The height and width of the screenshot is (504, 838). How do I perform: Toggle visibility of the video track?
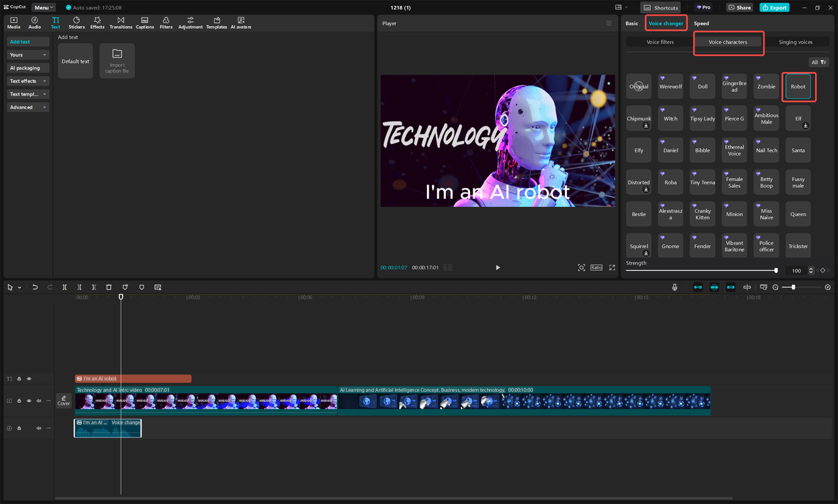pos(29,401)
